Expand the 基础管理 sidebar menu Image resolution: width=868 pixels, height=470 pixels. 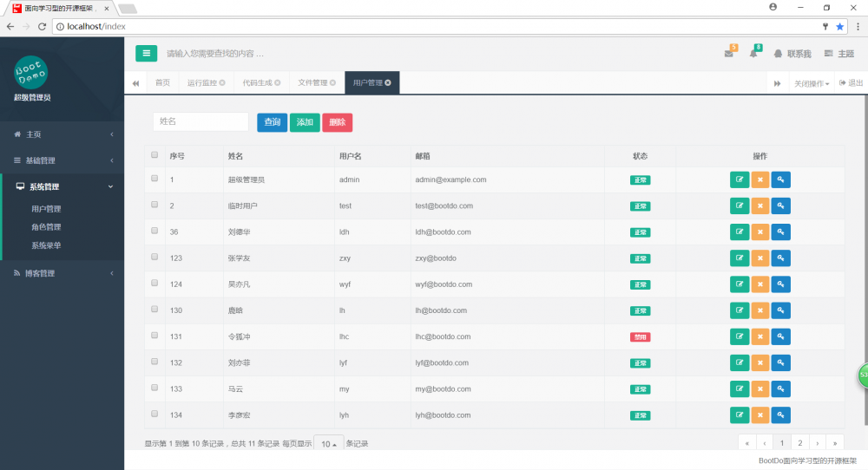click(x=62, y=160)
